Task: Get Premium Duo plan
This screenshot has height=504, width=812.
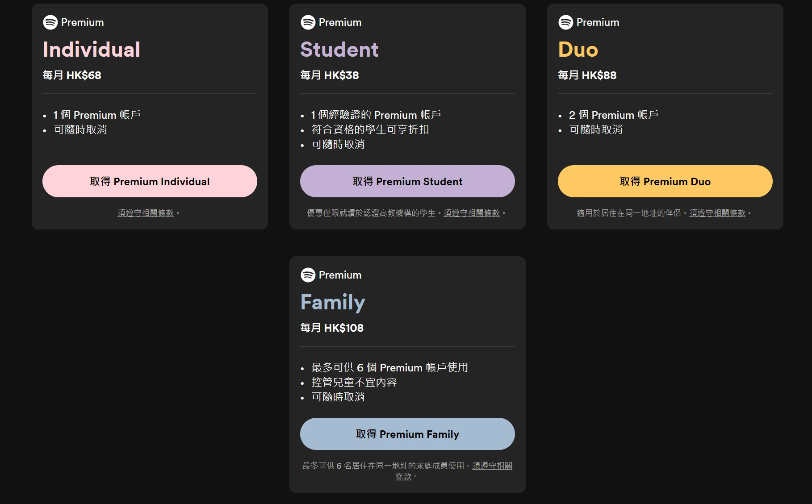Action: 665,181
